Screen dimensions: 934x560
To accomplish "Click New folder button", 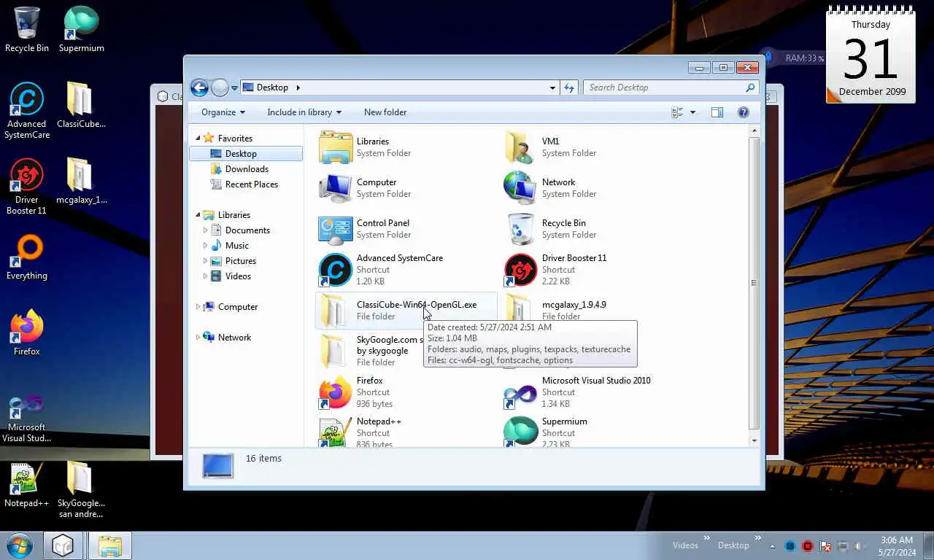I will [385, 112].
